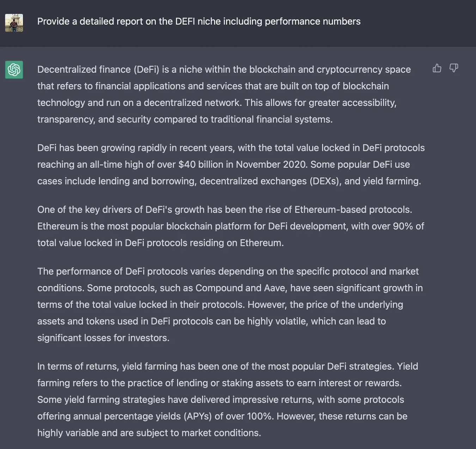This screenshot has width=476, height=449.
Task: Click the thumbs down feedback icon
Action: point(454,68)
